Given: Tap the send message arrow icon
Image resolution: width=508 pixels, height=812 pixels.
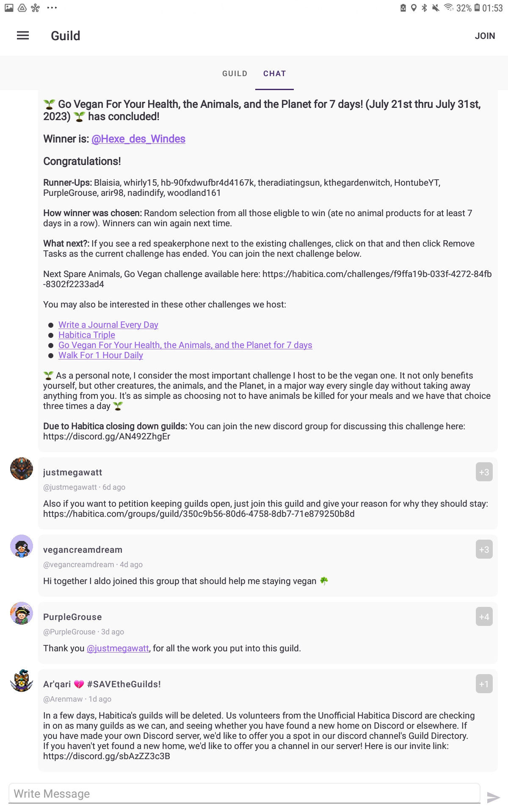Looking at the screenshot, I should [493, 798].
